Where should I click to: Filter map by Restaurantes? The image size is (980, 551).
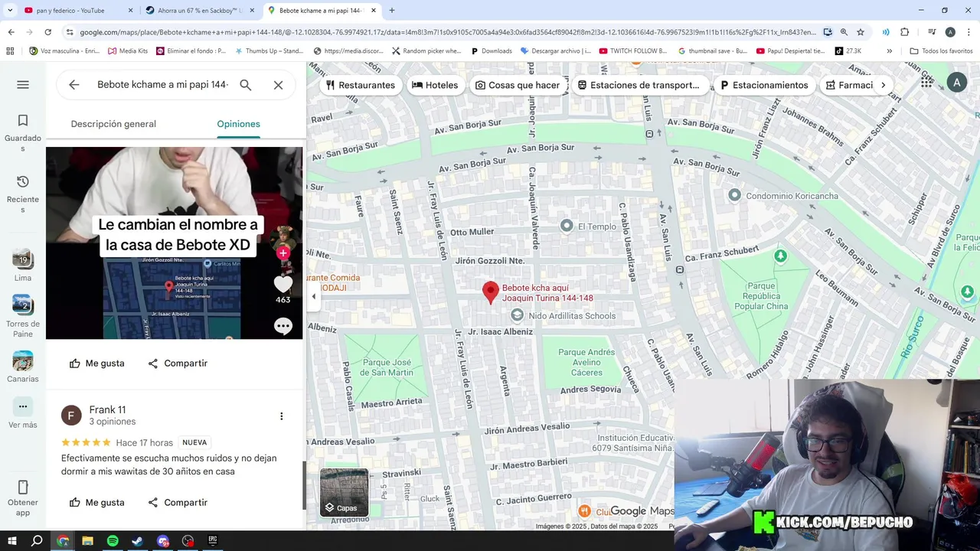360,85
